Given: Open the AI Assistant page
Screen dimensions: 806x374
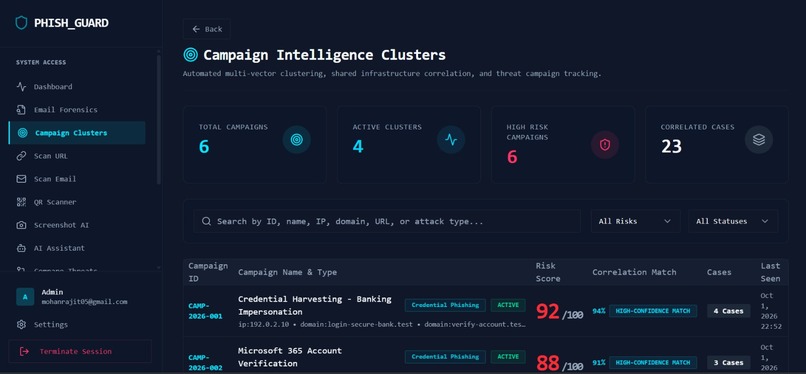Looking at the screenshot, I should pos(77,248).
